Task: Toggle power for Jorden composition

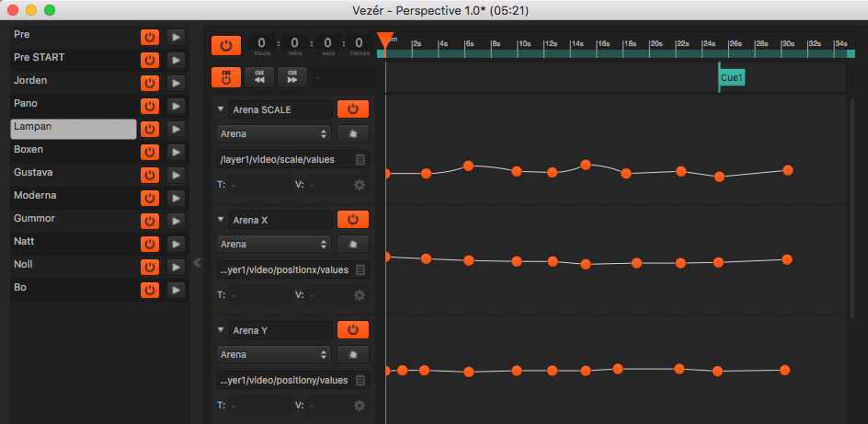Action: pos(150,83)
